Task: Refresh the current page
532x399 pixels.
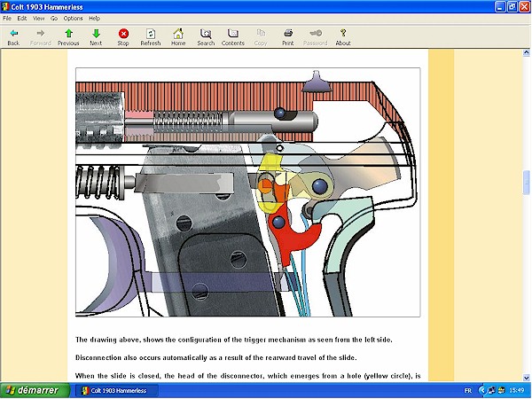Action: pos(151,36)
